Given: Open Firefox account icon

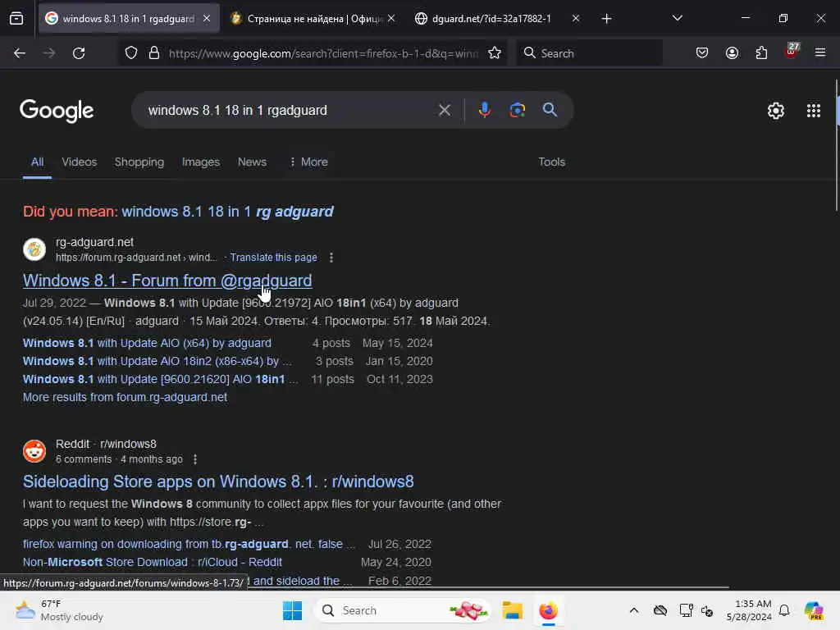Looking at the screenshot, I should click(x=732, y=53).
